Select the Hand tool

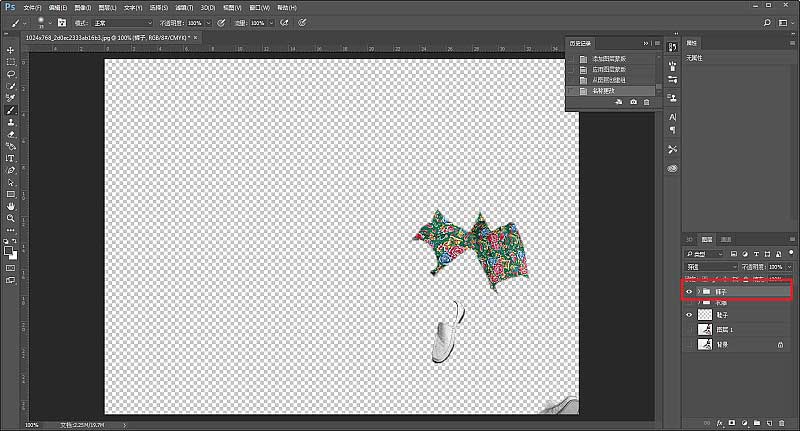pos(10,206)
